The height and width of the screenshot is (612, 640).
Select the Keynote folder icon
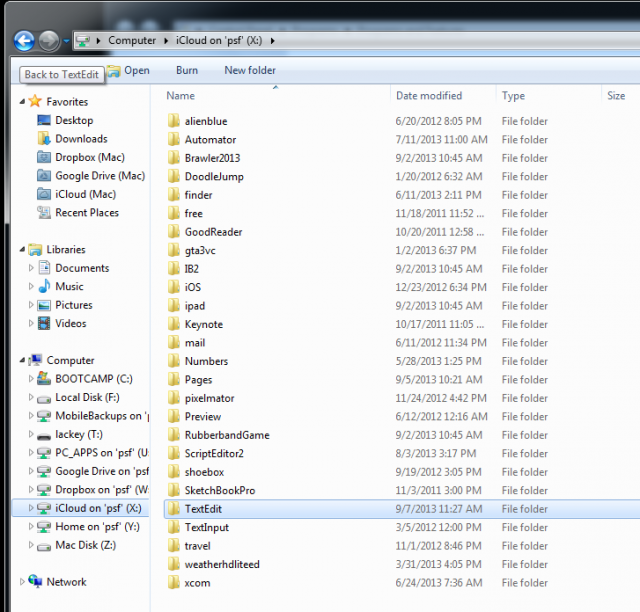pos(173,324)
